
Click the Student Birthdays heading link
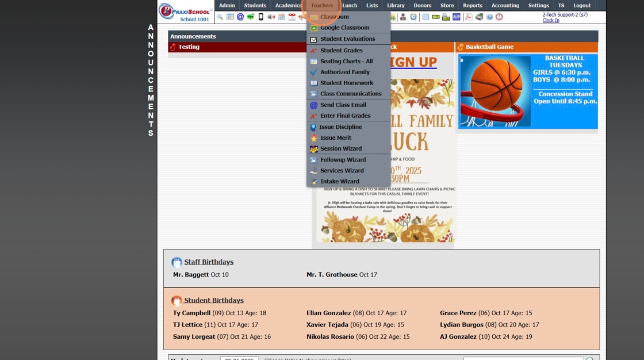tap(214, 300)
